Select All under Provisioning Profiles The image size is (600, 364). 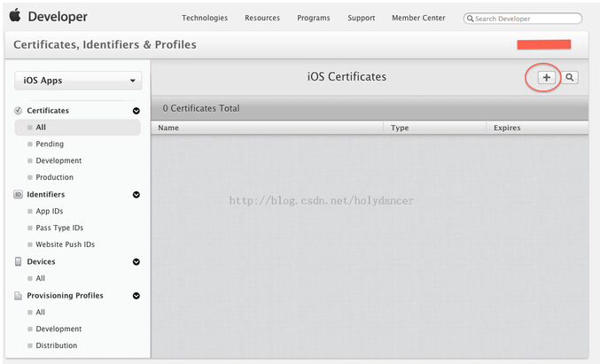[x=40, y=313]
